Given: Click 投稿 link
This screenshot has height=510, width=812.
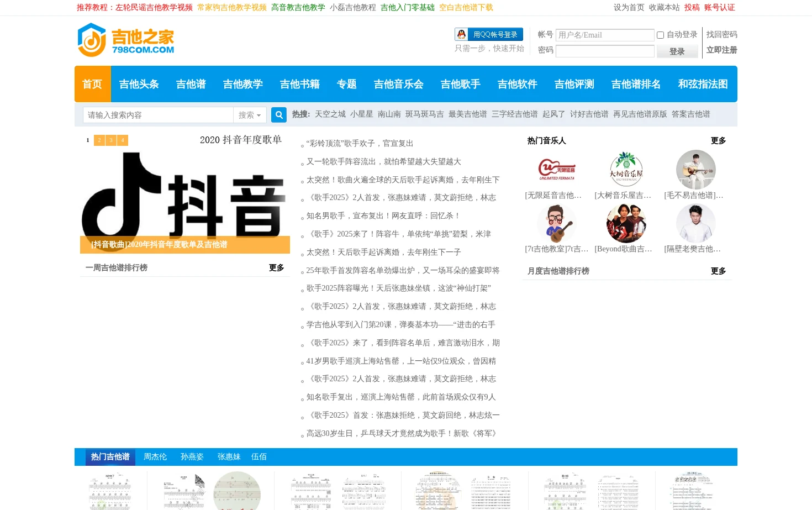Looking at the screenshot, I should click(692, 8).
